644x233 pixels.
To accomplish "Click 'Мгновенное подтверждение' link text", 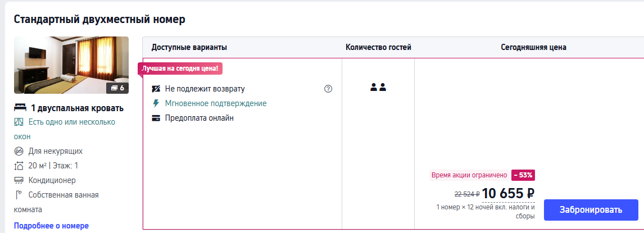I will (x=216, y=103).
